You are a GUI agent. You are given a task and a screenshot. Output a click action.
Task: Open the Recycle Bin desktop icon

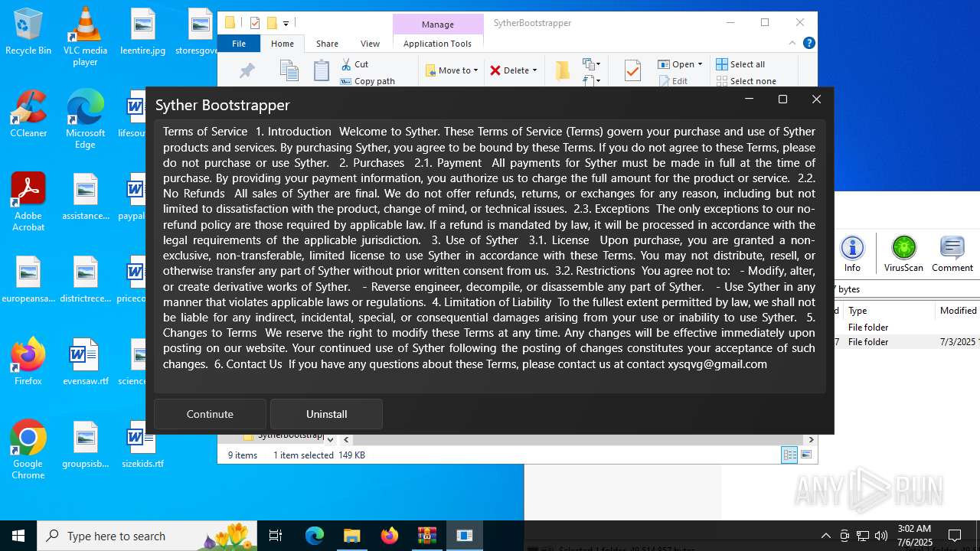[28, 31]
